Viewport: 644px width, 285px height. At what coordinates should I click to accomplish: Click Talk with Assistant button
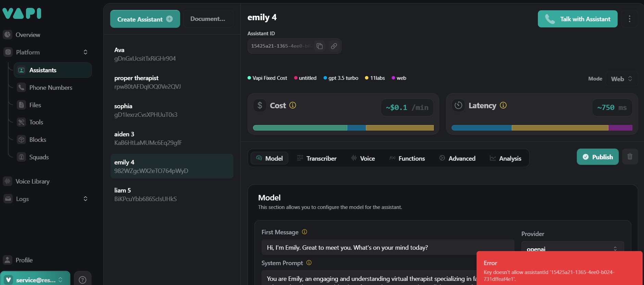point(577,19)
